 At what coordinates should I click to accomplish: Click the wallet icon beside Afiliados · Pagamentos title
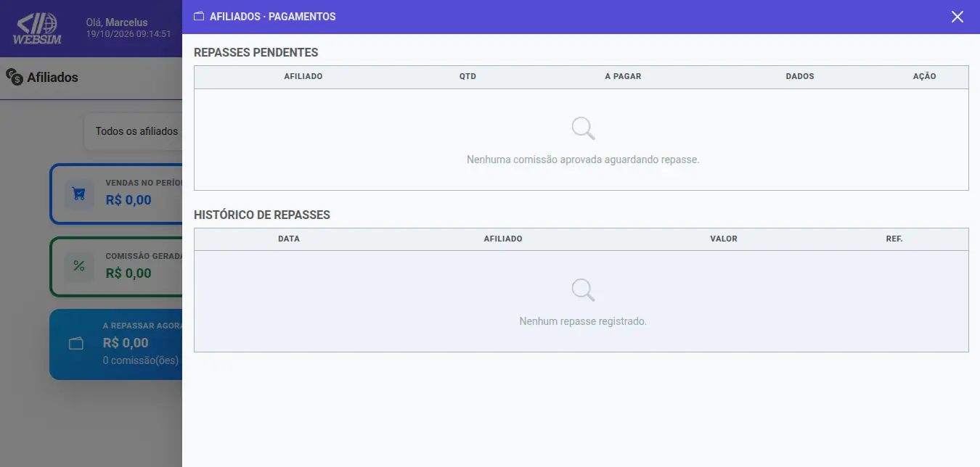click(199, 17)
